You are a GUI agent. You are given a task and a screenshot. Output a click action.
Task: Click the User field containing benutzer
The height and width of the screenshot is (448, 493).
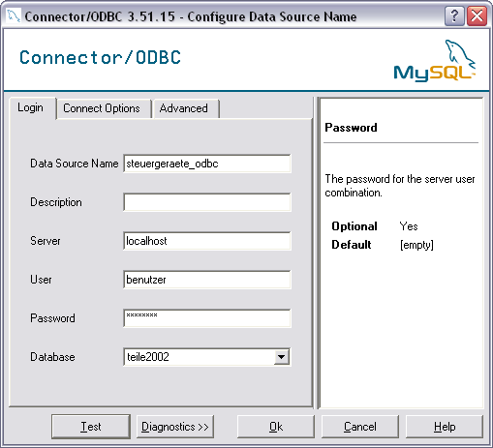[x=207, y=280]
